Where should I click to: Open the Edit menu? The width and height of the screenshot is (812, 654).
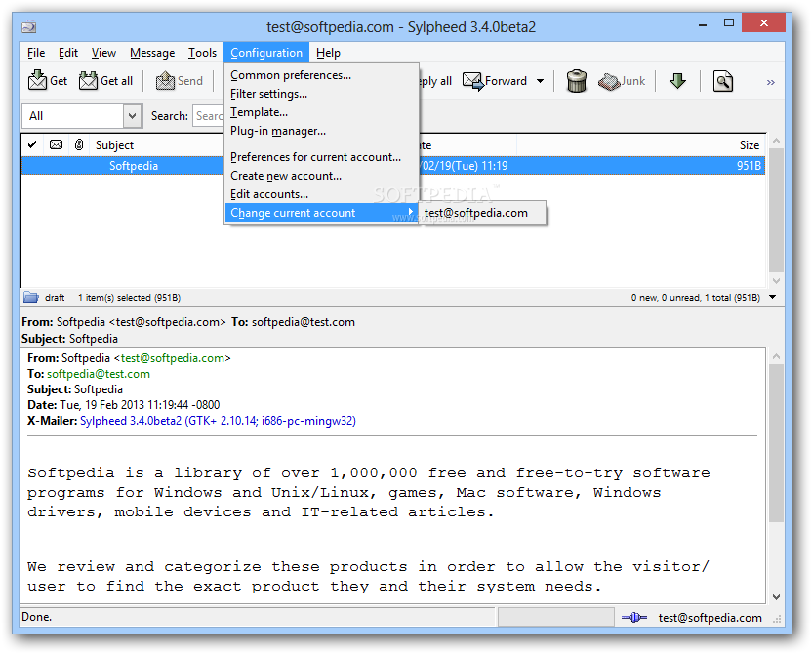68,53
